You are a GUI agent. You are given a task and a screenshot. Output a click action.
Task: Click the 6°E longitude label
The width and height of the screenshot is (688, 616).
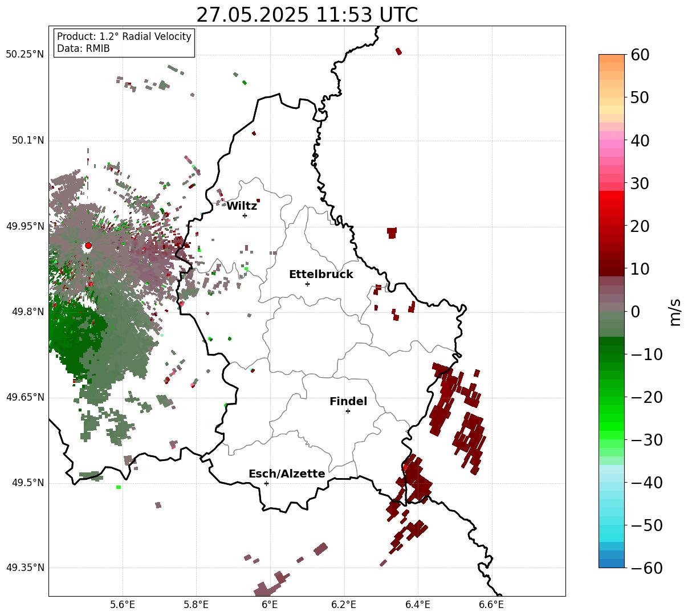tap(270, 605)
